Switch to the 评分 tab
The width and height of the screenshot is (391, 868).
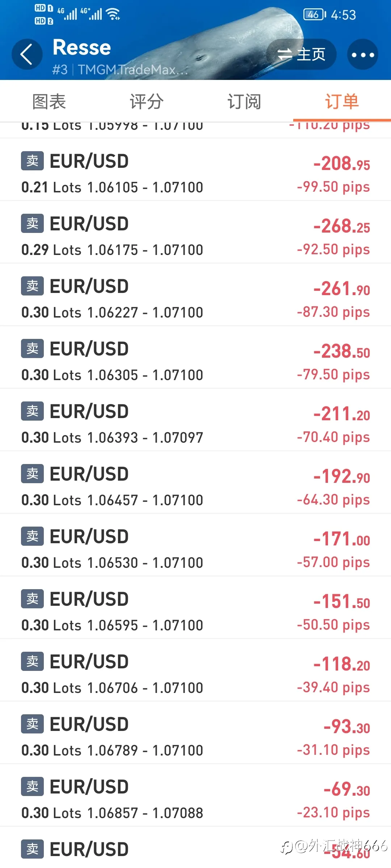(x=147, y=101)
